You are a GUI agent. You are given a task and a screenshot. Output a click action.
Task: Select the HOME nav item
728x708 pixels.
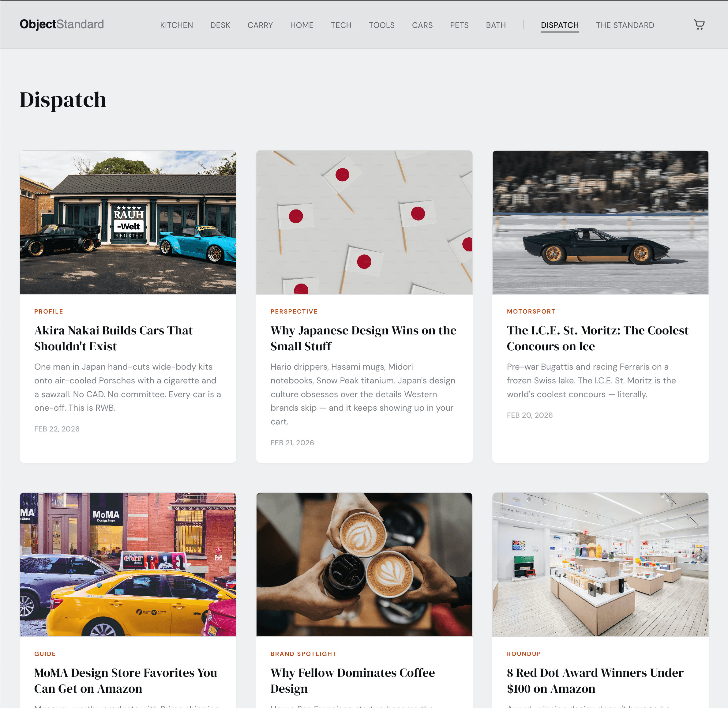click(302, 25)
